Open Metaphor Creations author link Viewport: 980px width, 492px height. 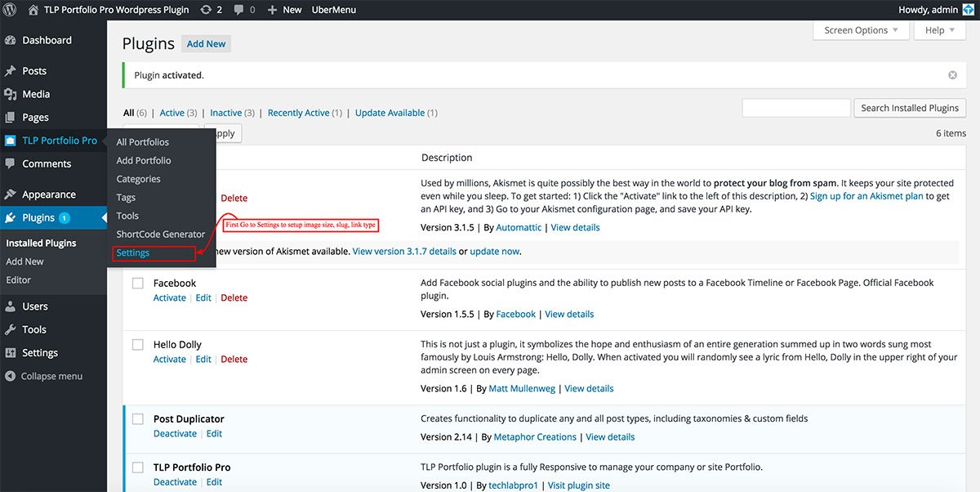click(536, 436)
